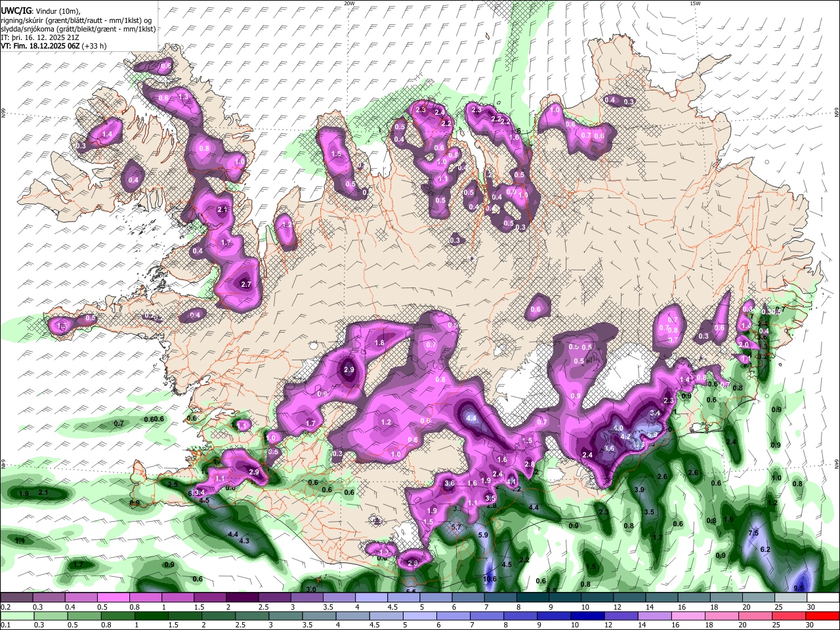Image resolution: width=840 pixels, height=630 pixels.
Task: Pick the light lavender 4–4.5 snow legend swatch
Action: pyautogui.click(x=371, y=597)
